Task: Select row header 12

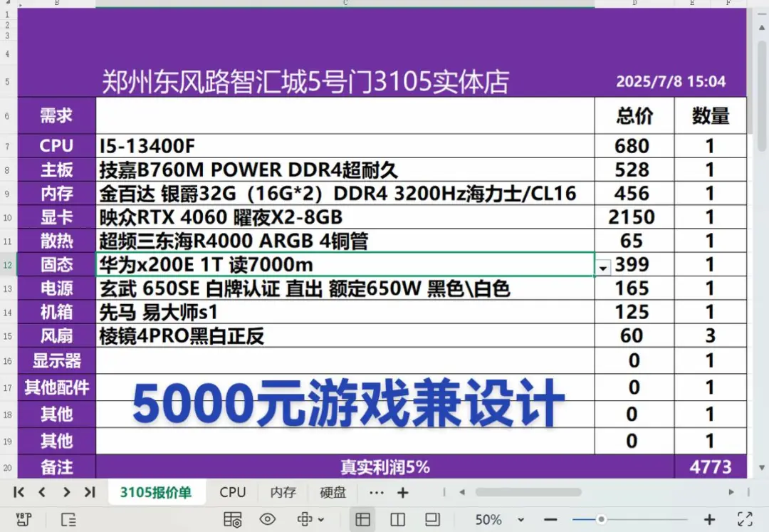Action: coord(8,265)
